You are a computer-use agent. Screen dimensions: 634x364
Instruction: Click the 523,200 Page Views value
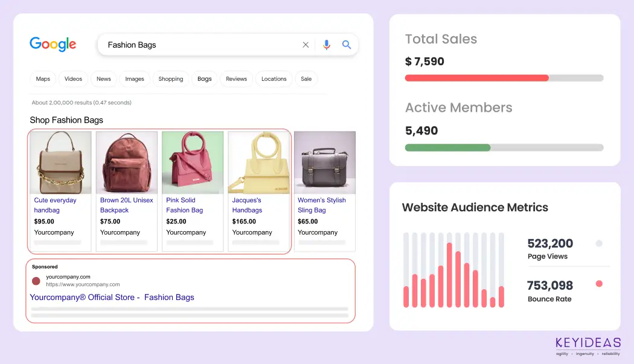pos(550,243)
